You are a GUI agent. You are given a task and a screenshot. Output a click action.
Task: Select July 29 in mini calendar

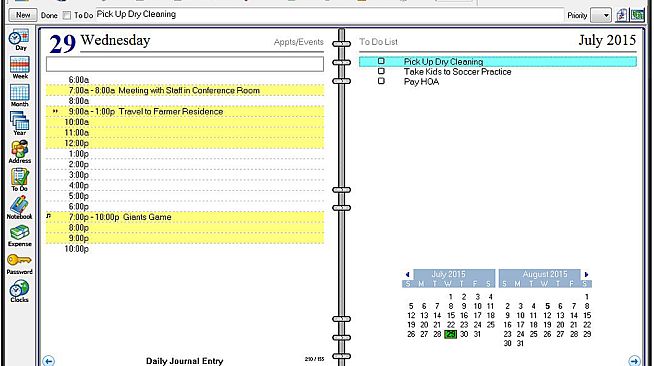coord(450,334)
